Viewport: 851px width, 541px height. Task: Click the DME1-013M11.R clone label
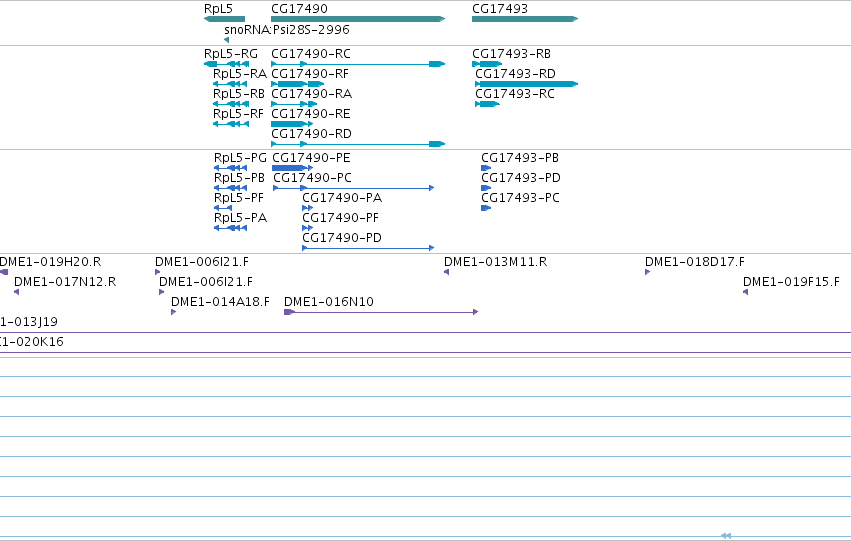coord(496,262)
